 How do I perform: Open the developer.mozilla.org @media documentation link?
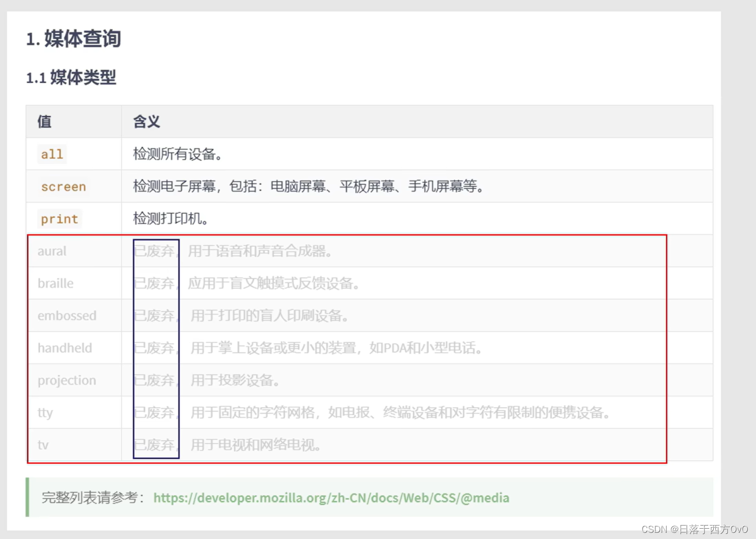tap(331, 498)
